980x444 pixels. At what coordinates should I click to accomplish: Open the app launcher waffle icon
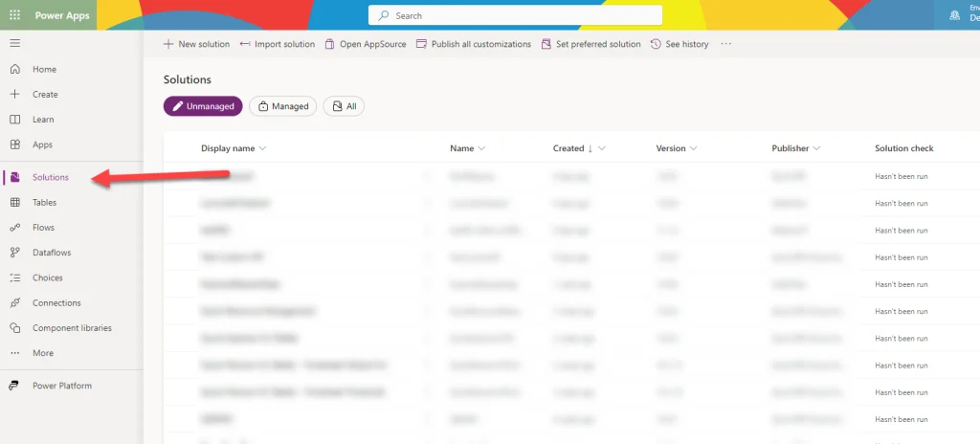(15, 15)
